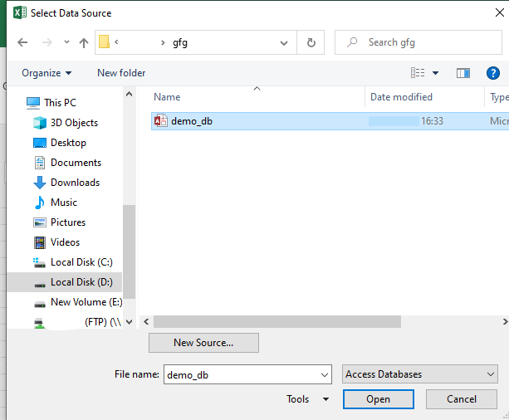Viewport: 509px width, 420px height.
Task: Click the Open button
Action: (378, 399)
